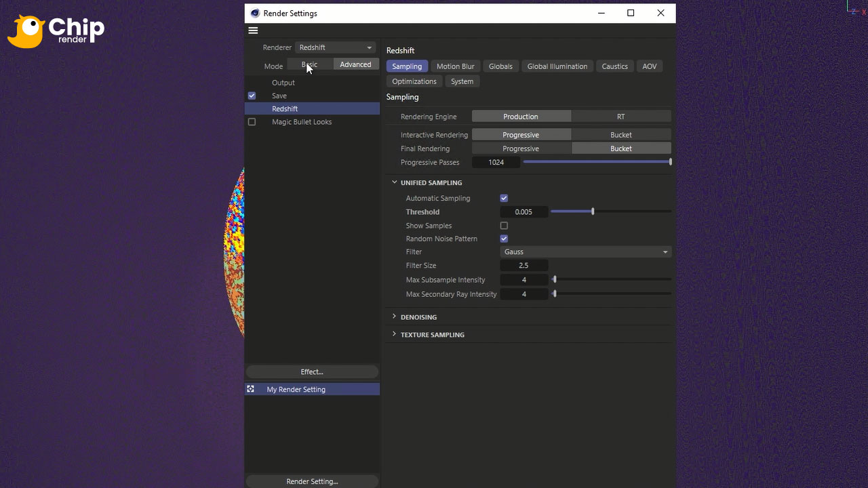Toggle the Automatic Sampling checkbox
The image size is (868, 488).
tap(504, 198)
